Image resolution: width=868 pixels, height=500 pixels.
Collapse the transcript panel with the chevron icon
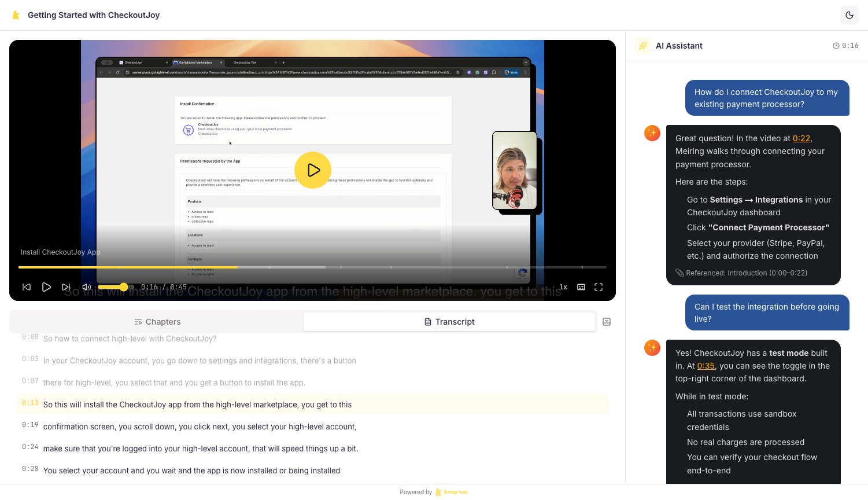[606, 322]
